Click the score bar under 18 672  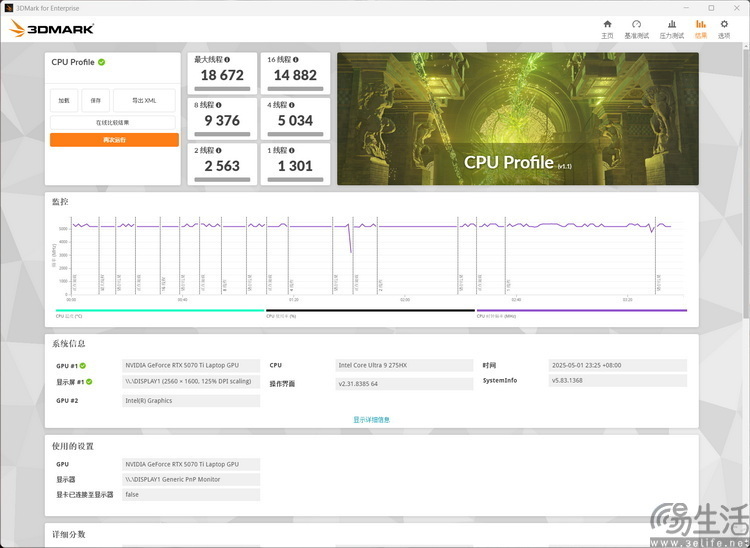click(222, 88)
